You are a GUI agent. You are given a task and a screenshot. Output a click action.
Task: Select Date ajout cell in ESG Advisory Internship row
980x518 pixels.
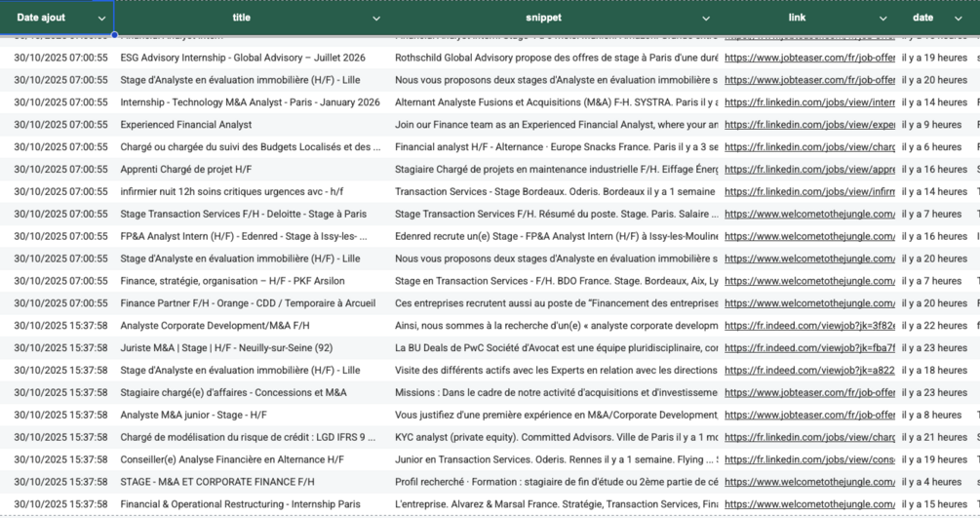[60, 58]
